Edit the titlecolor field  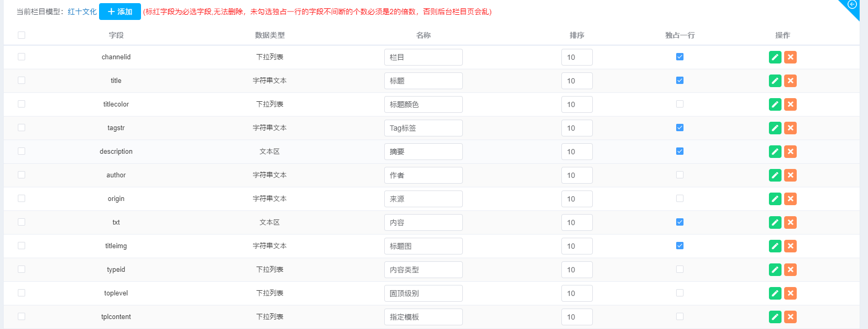point(775,104)
